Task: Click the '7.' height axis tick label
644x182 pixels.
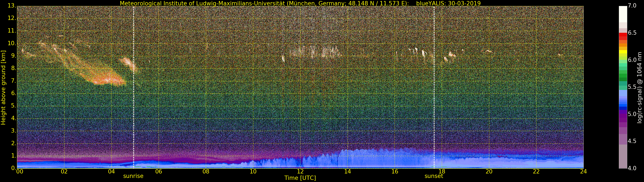Action: click(14, 81)
